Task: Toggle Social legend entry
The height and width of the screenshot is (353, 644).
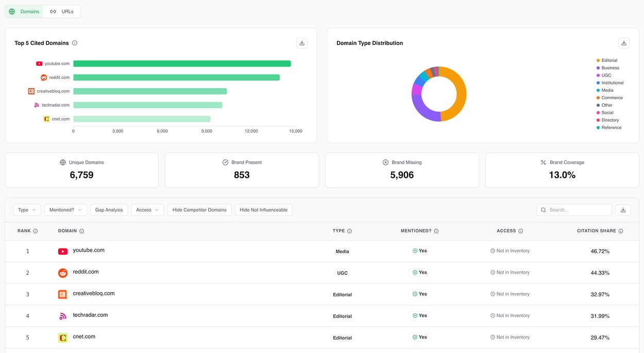Action: (x=605, y=112)
